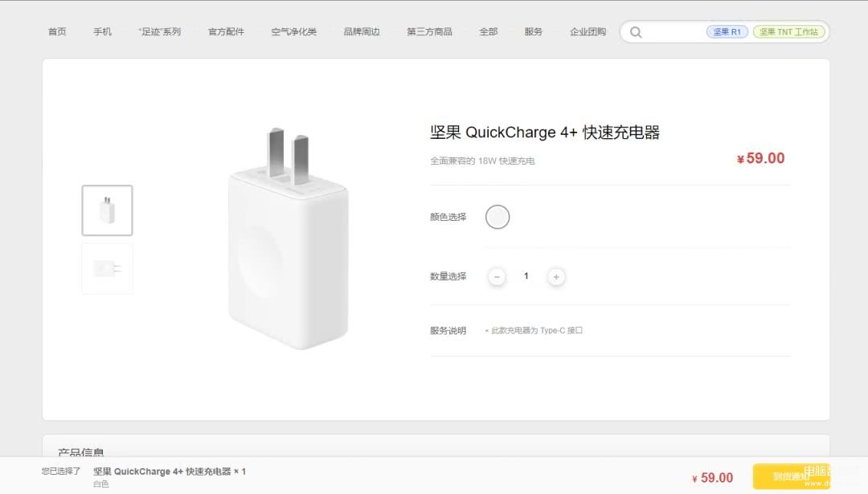Open the 官方配件 category

pos(226,32)
